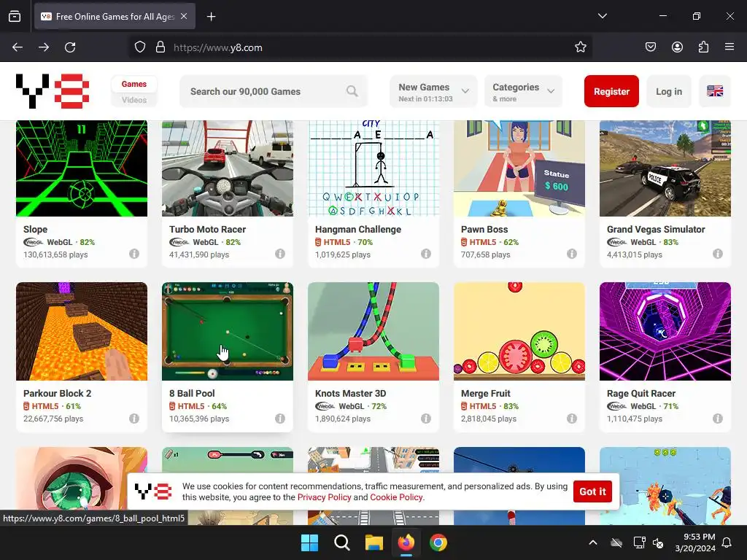Open the Cookie Policy link

[x=396, y=497]
